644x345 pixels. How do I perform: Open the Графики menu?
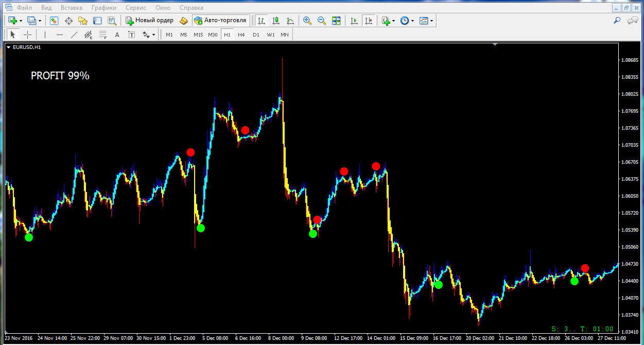103,8
